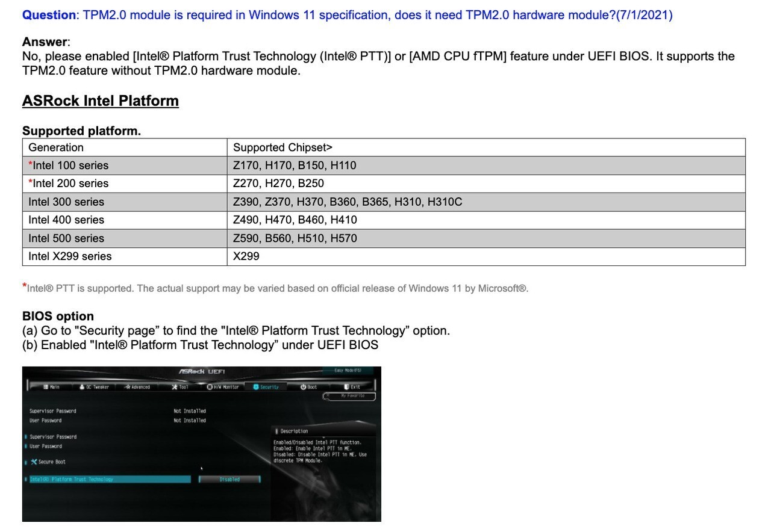
Task: Click the 'Answer:' label
Action: (46, 42)
